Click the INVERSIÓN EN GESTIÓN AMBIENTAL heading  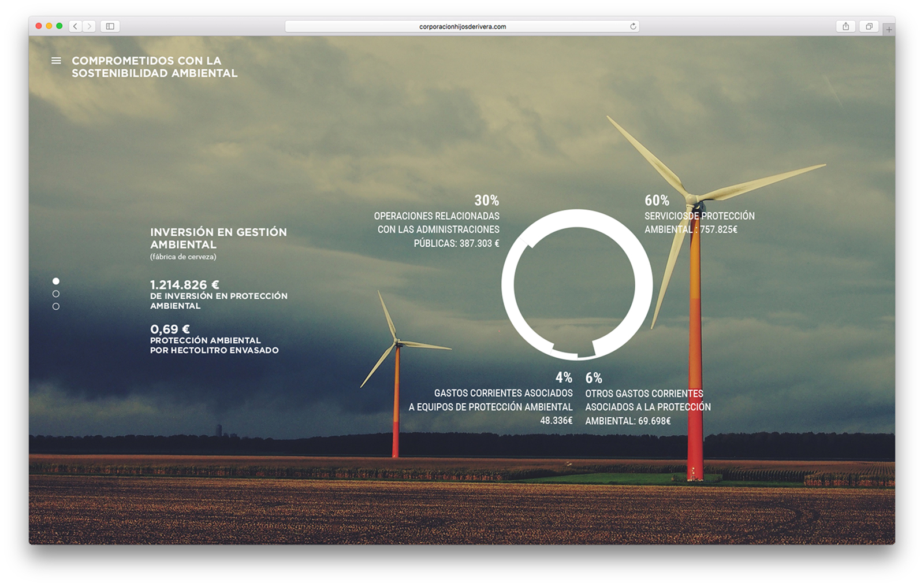coord(218,238)
